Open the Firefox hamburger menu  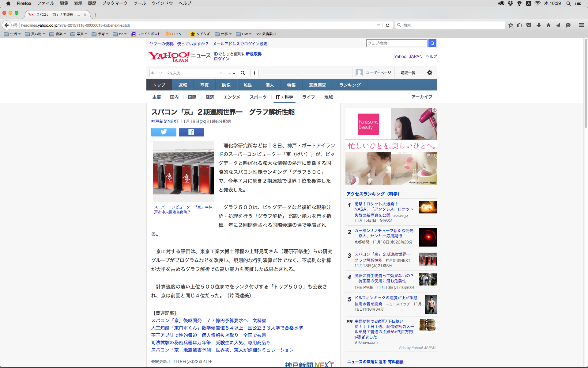[x=581, y=25]
